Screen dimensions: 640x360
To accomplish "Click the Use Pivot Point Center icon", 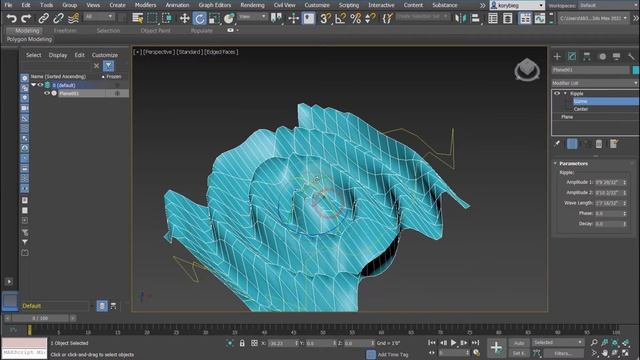I will pos(276,18).
